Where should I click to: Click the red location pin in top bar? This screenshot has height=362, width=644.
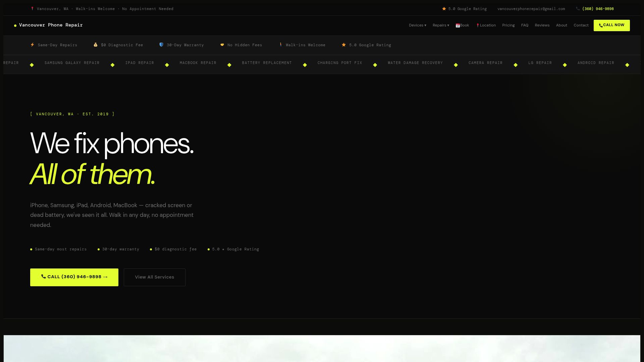pos(32,9)
